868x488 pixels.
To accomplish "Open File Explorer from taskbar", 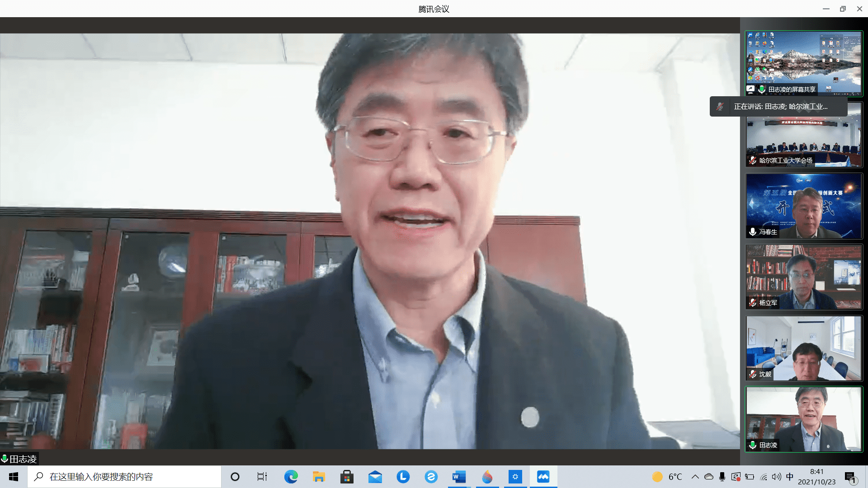I will tap(319, 477).
